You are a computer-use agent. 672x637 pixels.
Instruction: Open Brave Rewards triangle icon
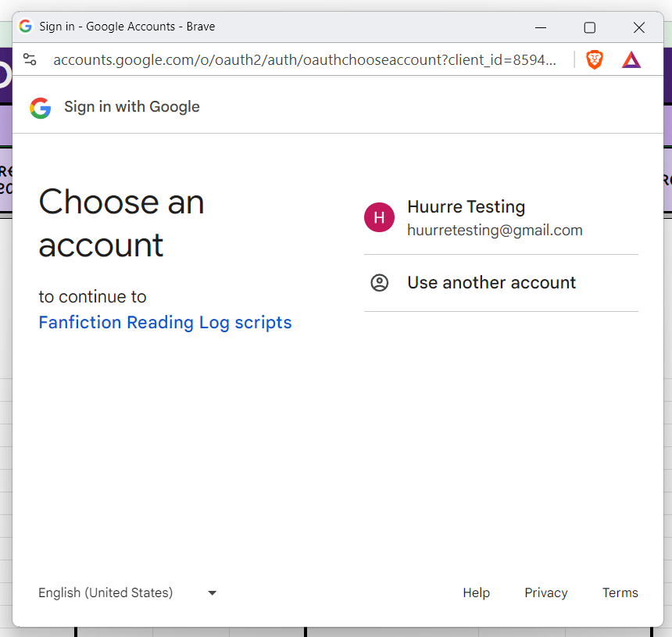pyautogui.click(x=631, y=60)
